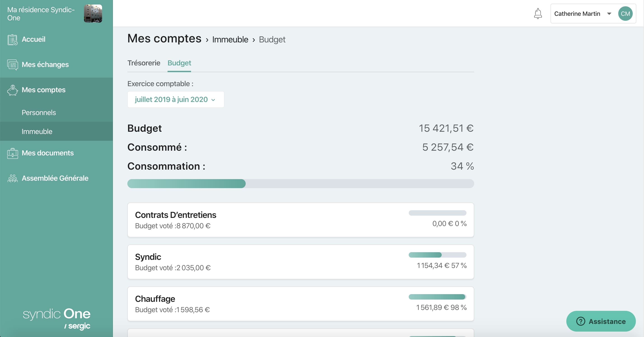Open the Contrats D'entretiens budget card
The image size is (644, 337).
(301, 220)
